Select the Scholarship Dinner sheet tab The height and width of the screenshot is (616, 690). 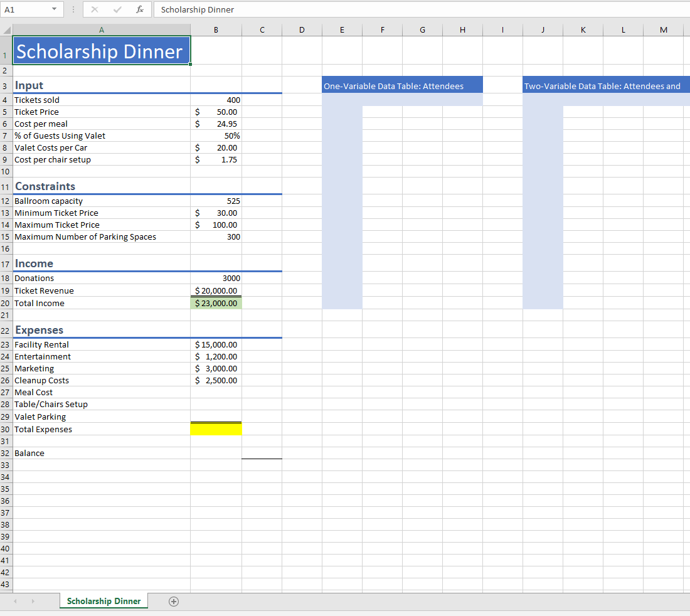click(104, 601)
